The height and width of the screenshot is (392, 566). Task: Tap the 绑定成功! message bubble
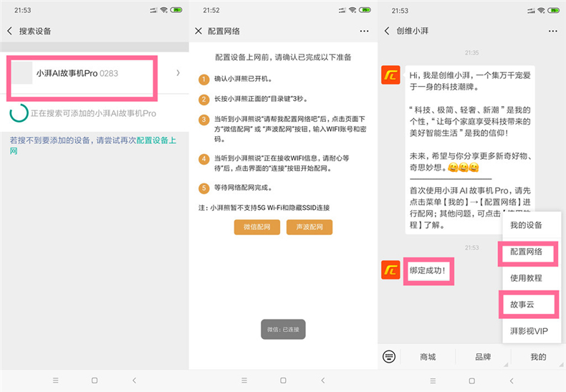pyautogui.click(x=428, y=270)
